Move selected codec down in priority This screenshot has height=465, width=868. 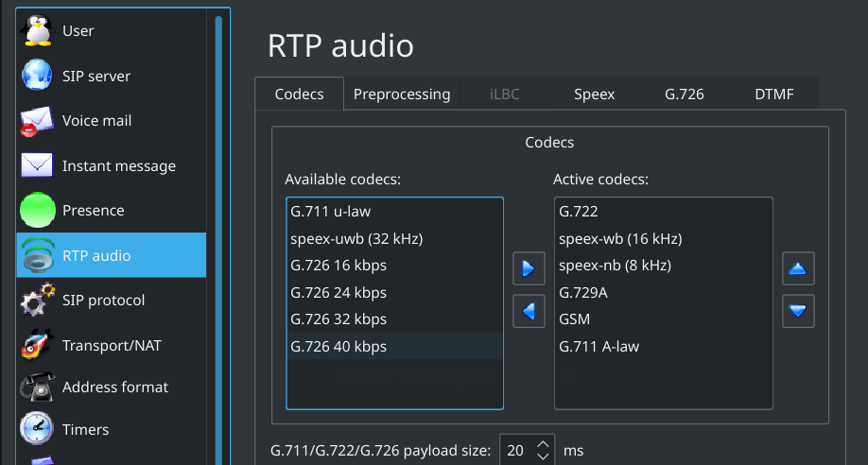tap(798, 311)
